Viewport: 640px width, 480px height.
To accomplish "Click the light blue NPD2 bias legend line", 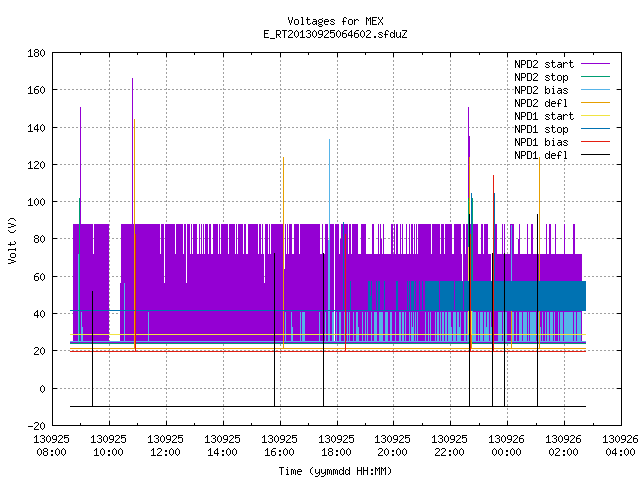I will point(595,90).
